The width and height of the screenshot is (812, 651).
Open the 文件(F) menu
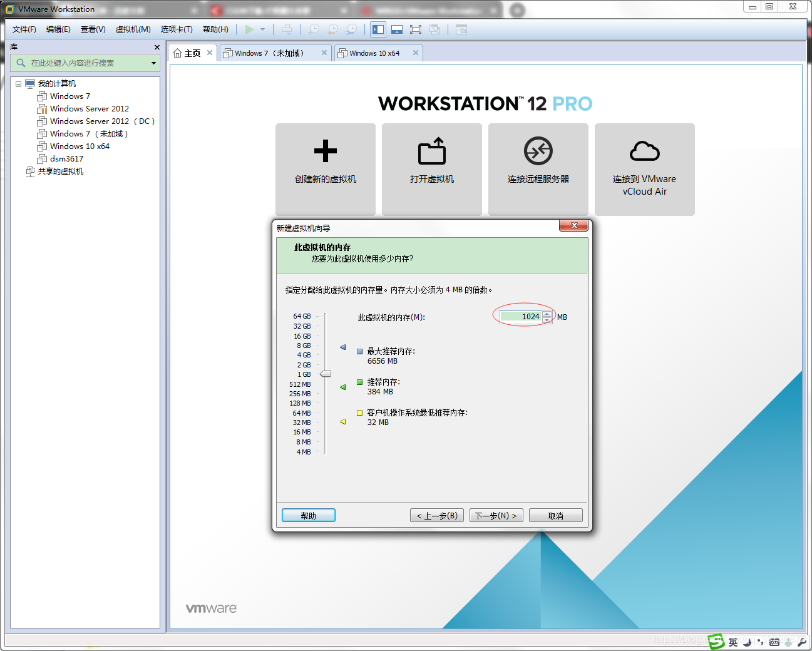pyautogui.click(x=24, y=29)
